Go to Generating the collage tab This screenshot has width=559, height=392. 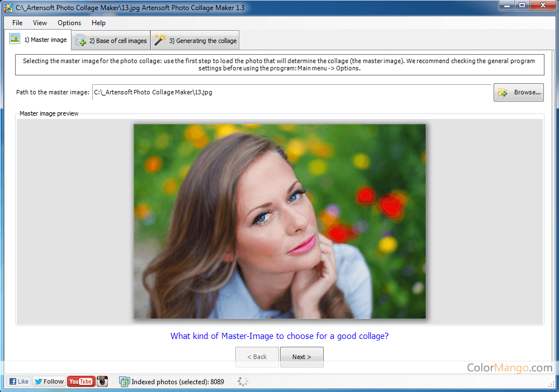[x=195, y=40]
